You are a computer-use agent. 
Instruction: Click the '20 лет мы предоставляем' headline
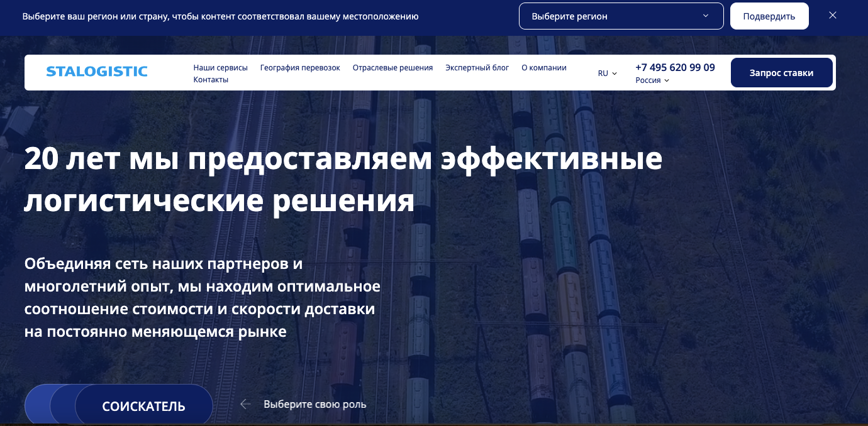coord(343,180)
